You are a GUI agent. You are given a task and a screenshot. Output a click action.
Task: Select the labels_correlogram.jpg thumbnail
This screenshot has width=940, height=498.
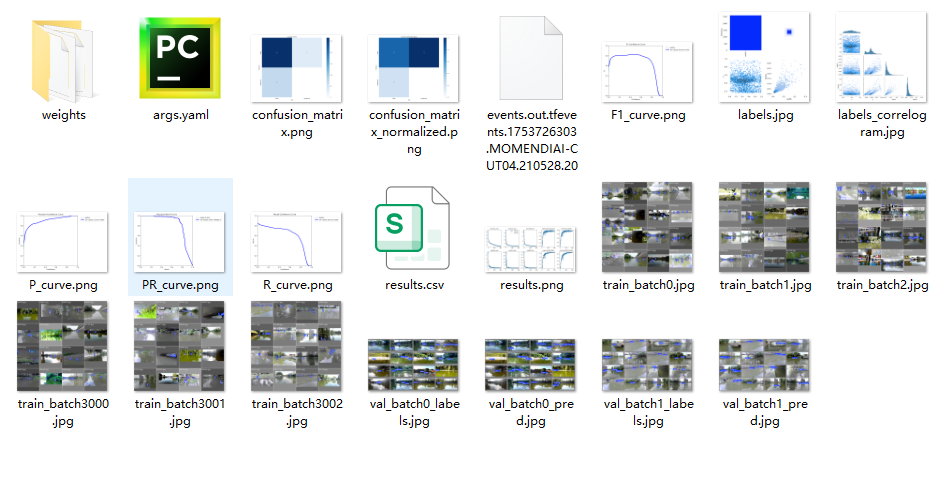881,57
